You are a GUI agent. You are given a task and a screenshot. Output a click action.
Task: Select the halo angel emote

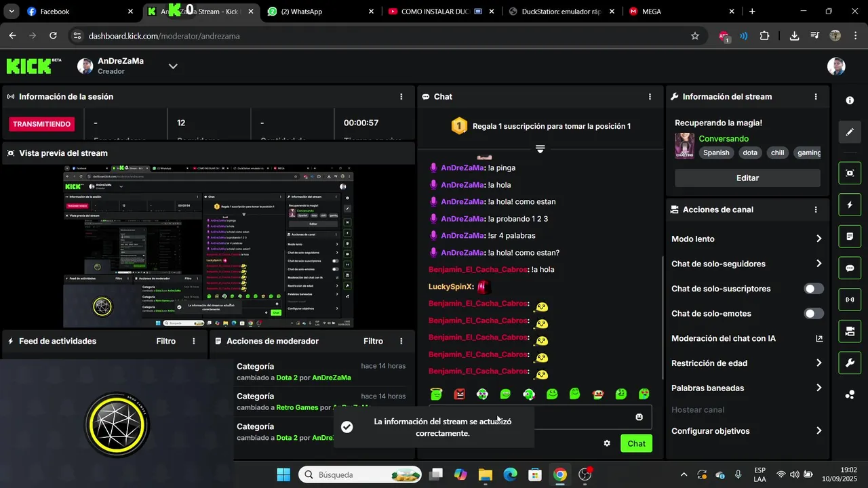[x=436, y=394]
